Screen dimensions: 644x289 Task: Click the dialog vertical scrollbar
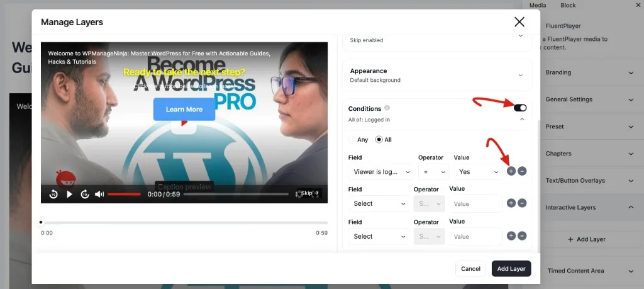(538, 186)
